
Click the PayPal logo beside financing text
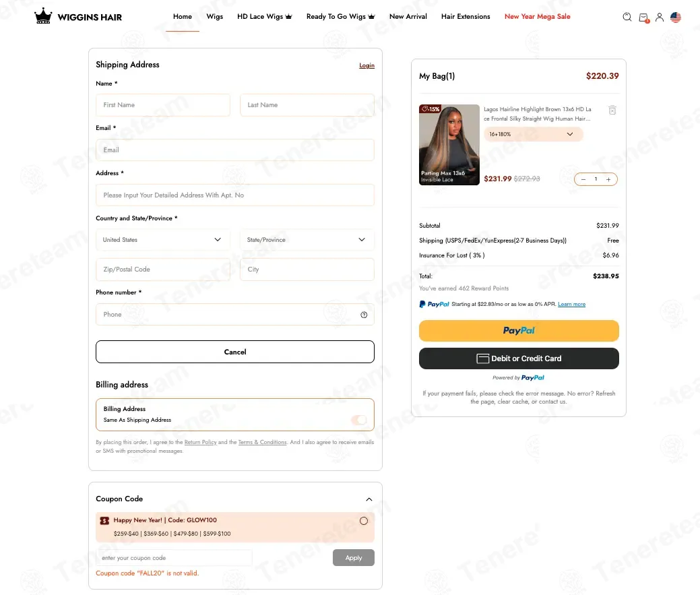pos(434,304)
